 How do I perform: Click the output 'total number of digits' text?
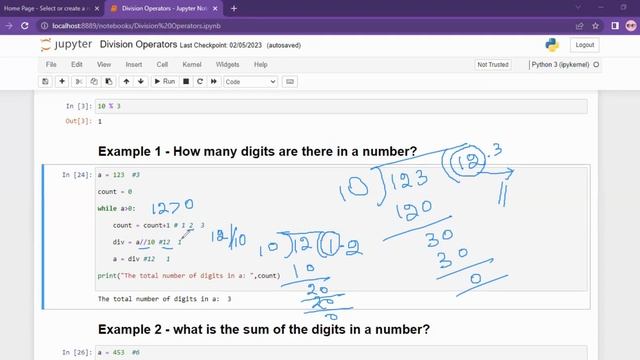pos(164,299)
